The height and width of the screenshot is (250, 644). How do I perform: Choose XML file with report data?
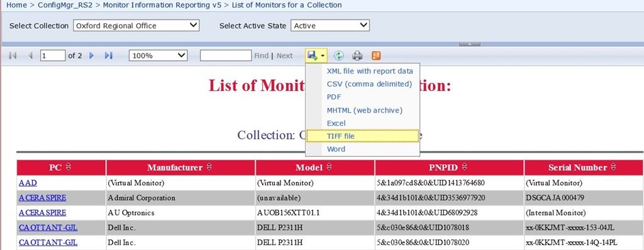click(x=370, y=71)
